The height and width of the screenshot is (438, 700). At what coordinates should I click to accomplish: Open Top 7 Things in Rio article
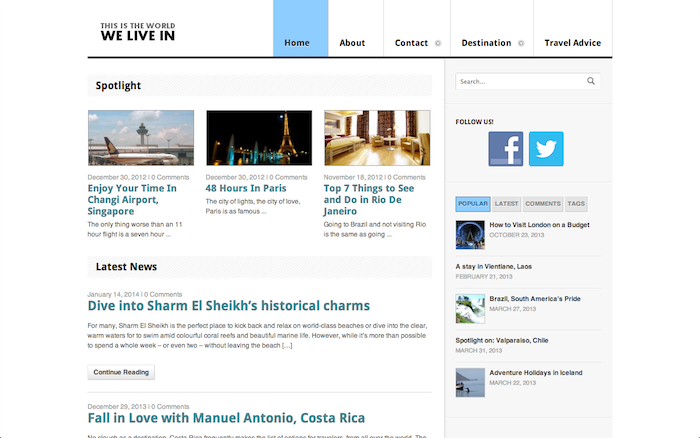pos(369,200)
